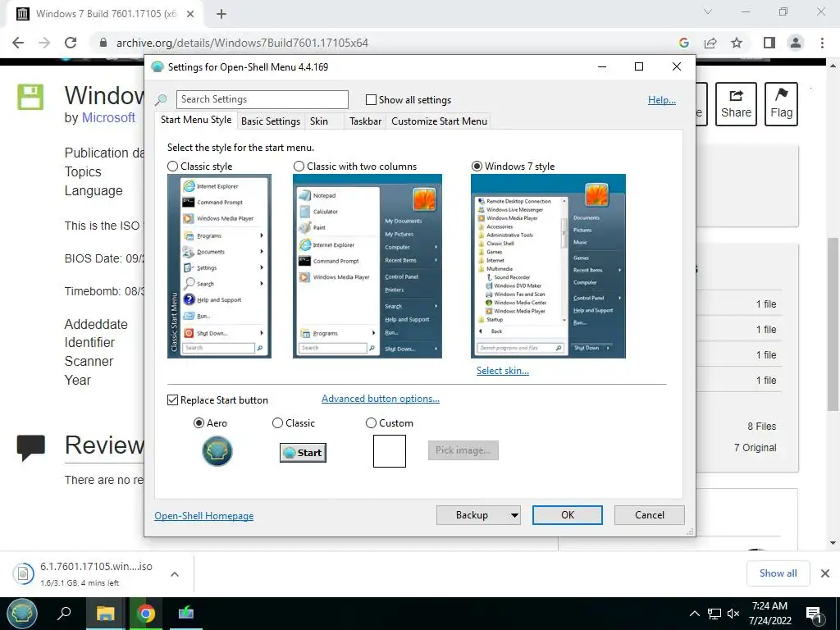840x630 pixels.
Task: Cancel the settings dialog
Action: (650, 515)
